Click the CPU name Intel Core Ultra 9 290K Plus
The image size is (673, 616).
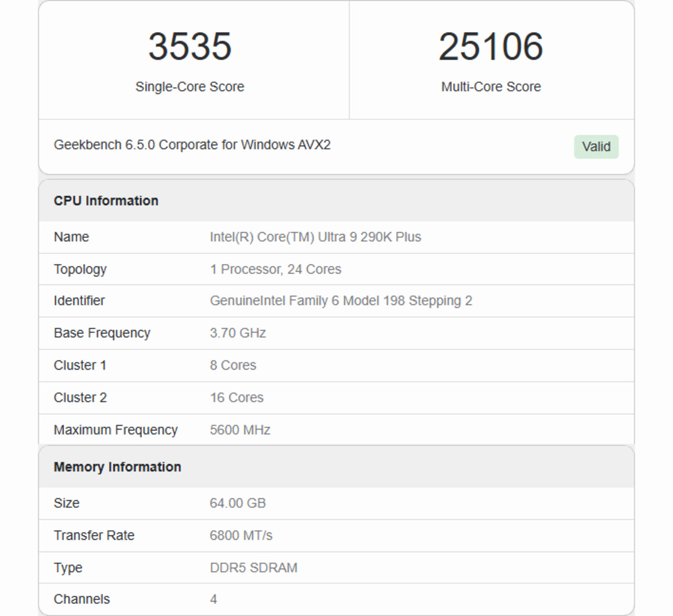314,237
